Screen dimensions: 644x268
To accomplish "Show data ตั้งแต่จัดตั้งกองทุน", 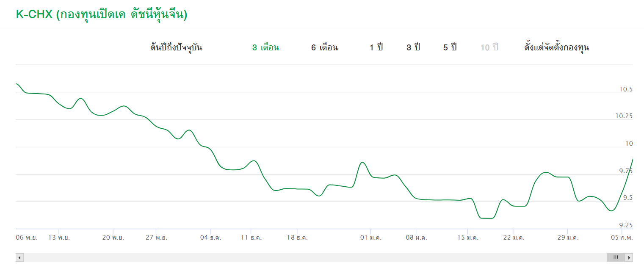I will (557, 47).
